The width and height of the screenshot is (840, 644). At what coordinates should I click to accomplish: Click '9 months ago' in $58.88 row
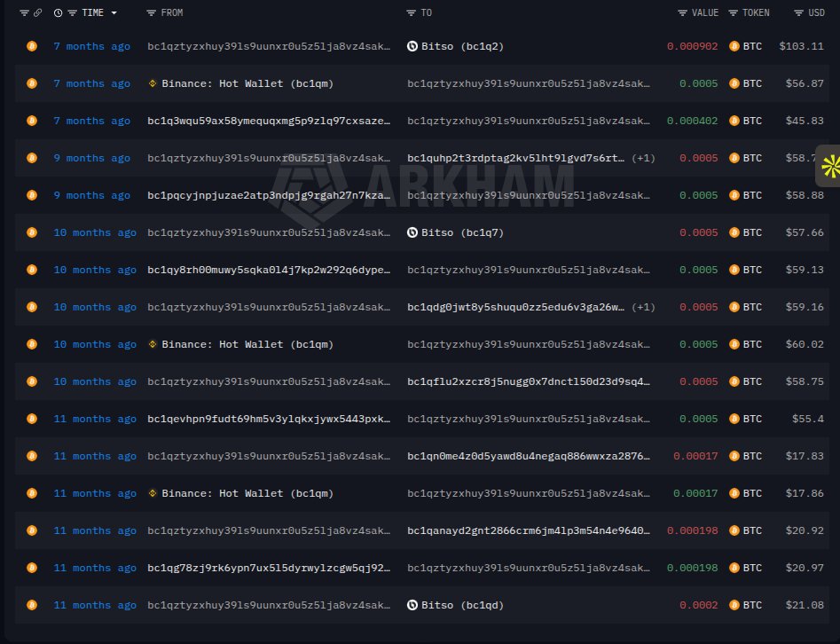pyautogui.click(x=91, y=195)
